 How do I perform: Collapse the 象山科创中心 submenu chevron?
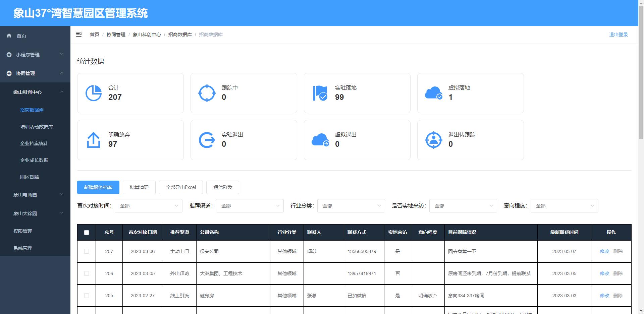click(x=62, y=91)
